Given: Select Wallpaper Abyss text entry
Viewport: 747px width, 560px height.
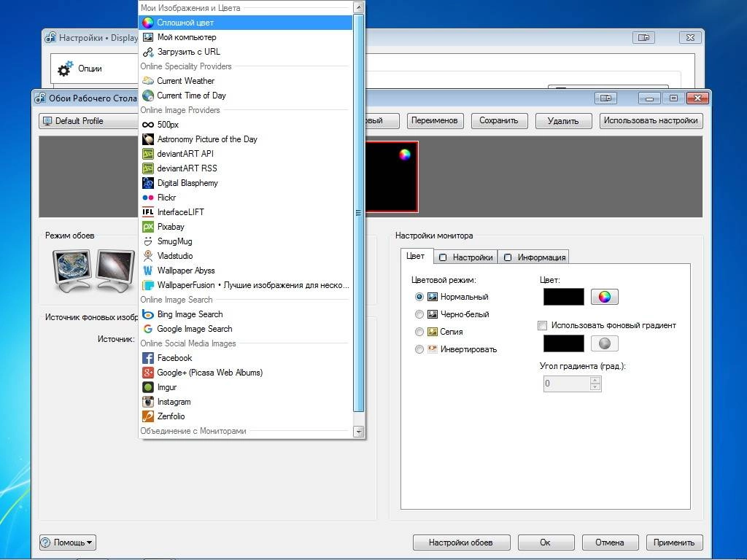Looking at the screenshot, I should click(x=186, y=271).
